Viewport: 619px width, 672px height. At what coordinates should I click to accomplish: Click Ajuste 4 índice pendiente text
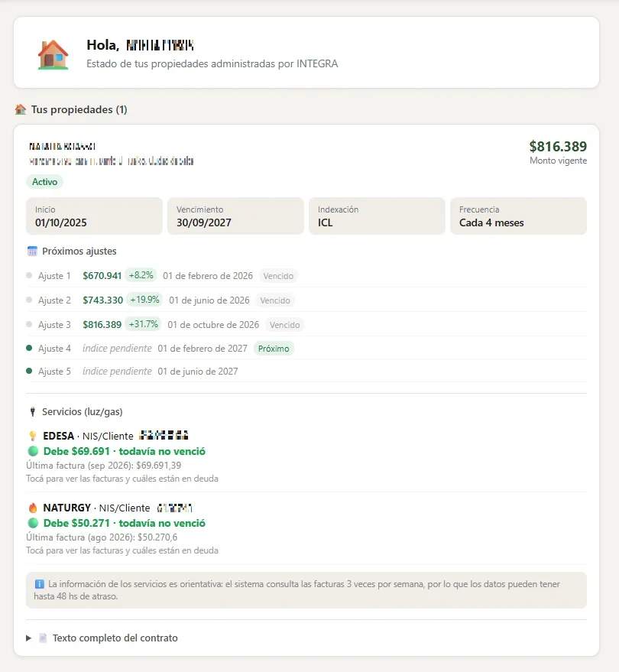[117, 349]
